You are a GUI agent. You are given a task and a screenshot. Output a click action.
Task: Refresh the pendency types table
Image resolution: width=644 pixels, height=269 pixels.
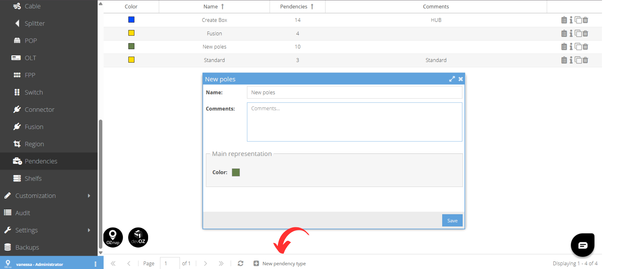(x=240, y=264)
